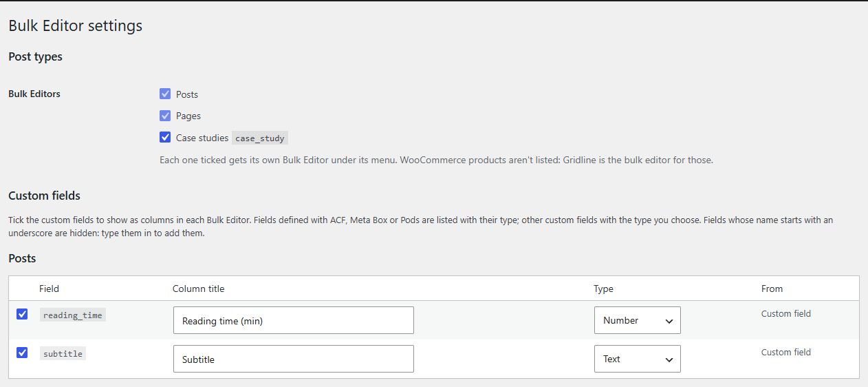This screenshot has height=387, width=868.
Task: Click the Posts table section heading
Action: pos(22,258)
